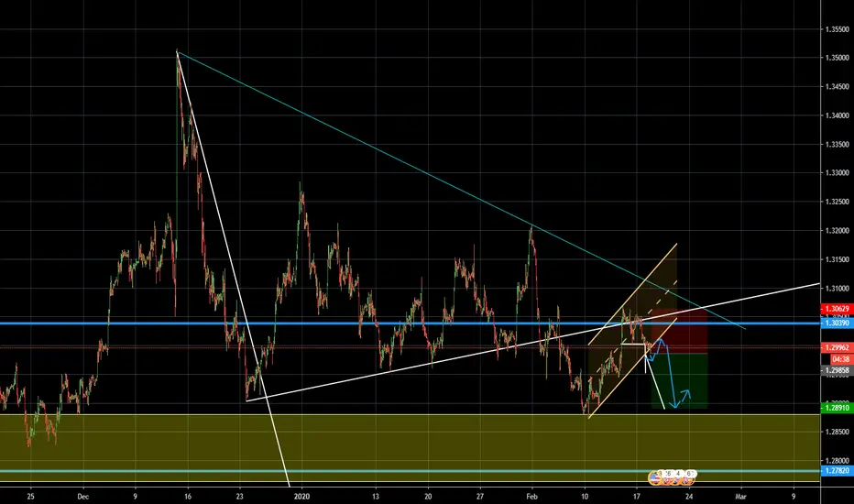
Task: Click the US flag economic event icon
Action: point(654,478)
